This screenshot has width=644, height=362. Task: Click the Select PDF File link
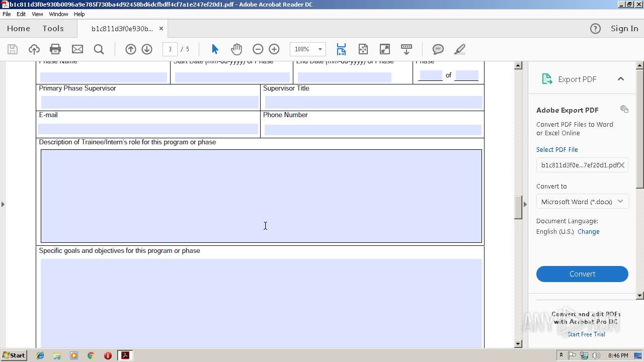coord(557,150)
